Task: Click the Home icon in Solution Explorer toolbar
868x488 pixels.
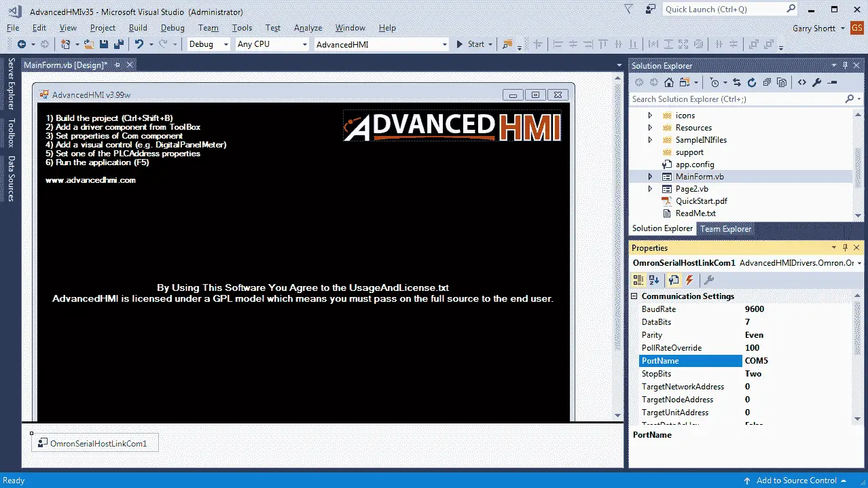Action: (x=669, y=82)
